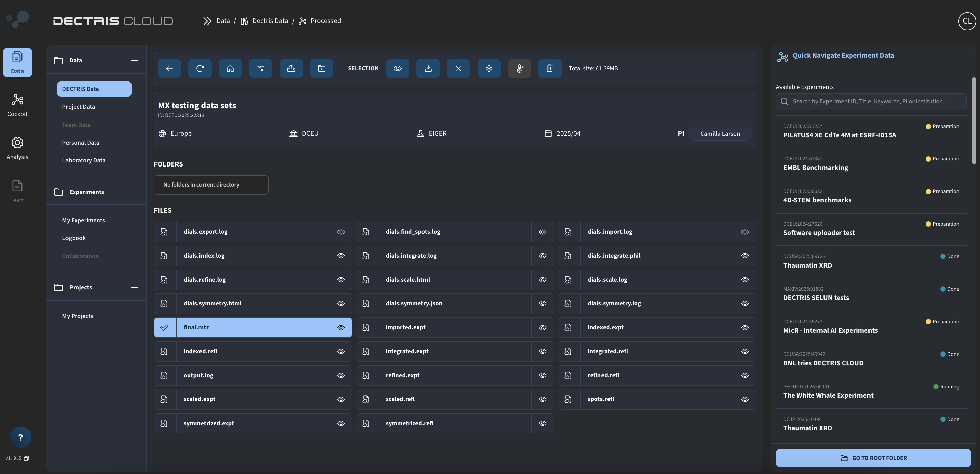
Task: Click PI Camilla Larsen chip
Action: (x=720, y=133)
